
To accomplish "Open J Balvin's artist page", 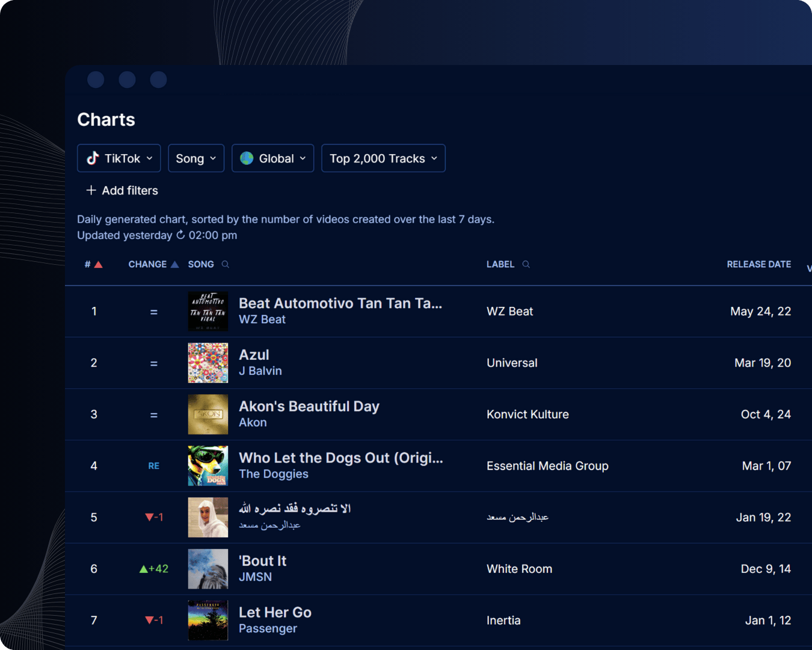I will tap(260, 371).
